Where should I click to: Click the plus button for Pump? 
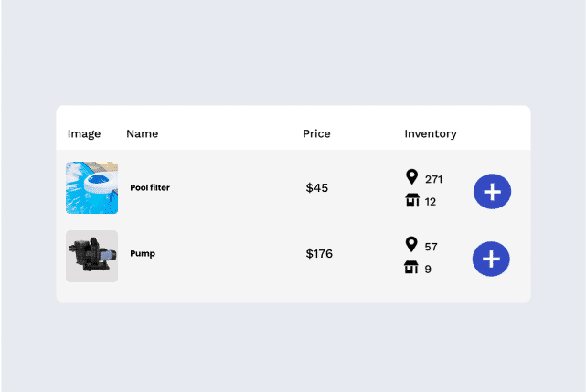pyautogui.click(x=491, y=259)
